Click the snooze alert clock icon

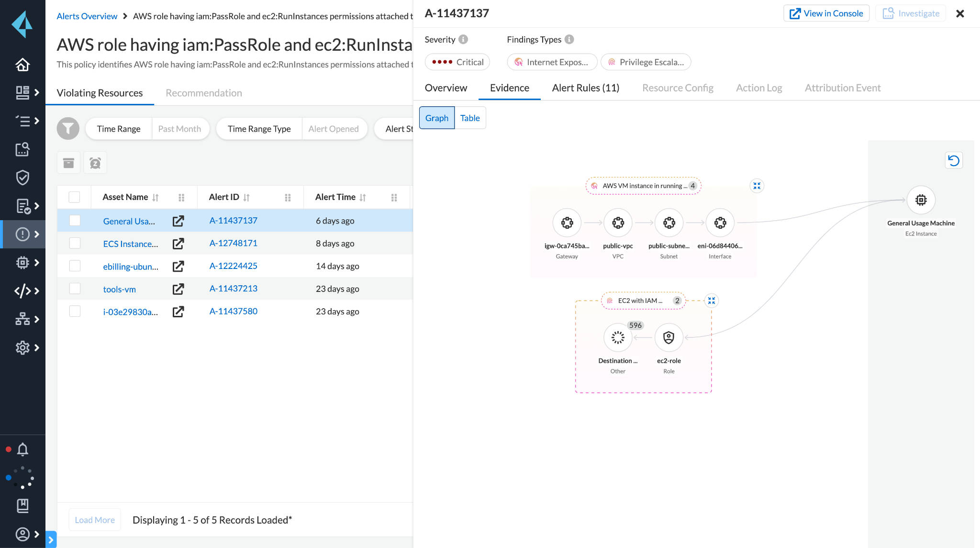[95, 163]
